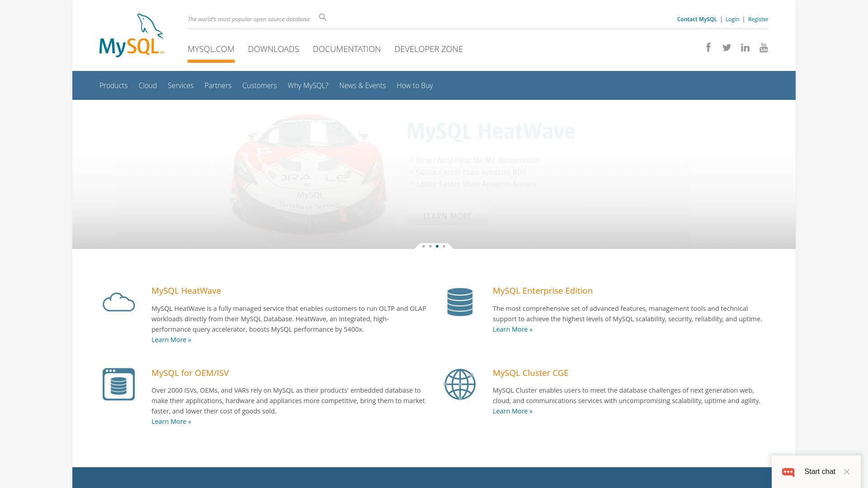The image size is (868, 488).
Task: Open the MySQL Twitter icon
Action: click(x=727, y=47)
